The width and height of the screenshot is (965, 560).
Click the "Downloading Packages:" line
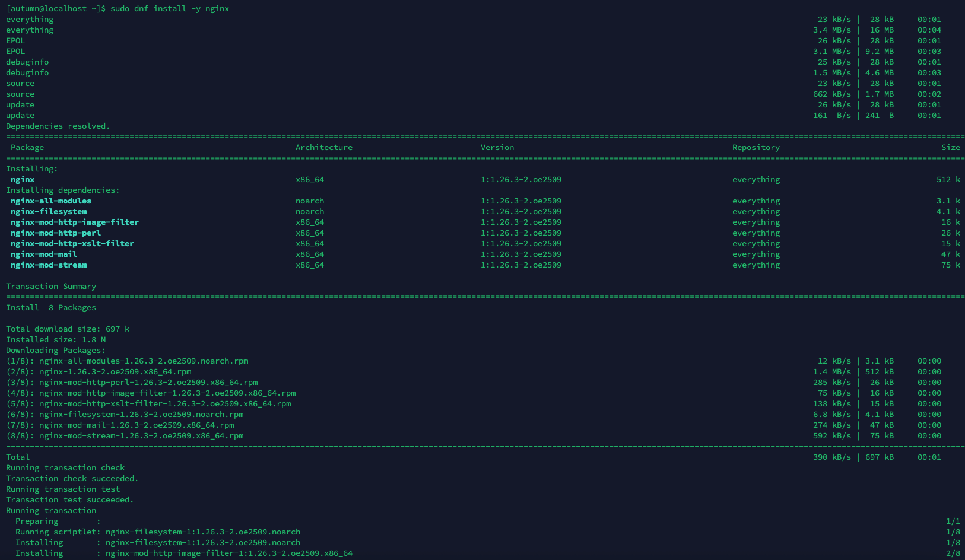56,351
